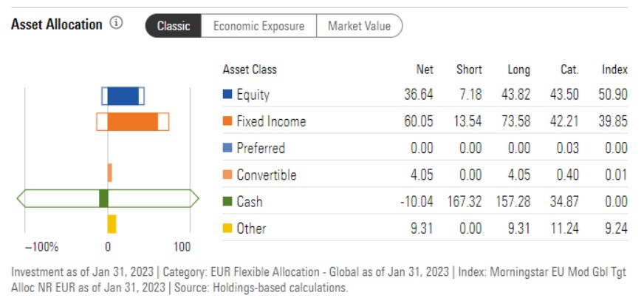Click the Long column header
The height and width of the screenshot is (301, 644).
click(518, 70)
